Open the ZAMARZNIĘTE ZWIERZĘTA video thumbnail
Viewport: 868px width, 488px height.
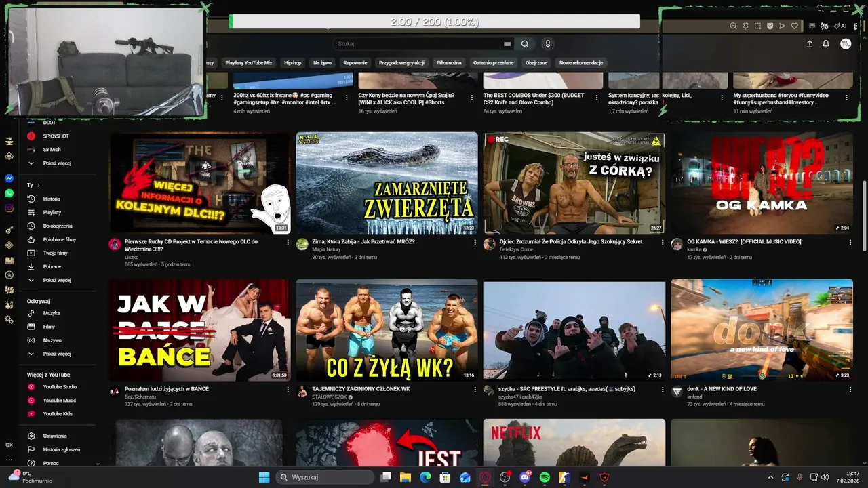pyautogui.click(x=387, y=183)
